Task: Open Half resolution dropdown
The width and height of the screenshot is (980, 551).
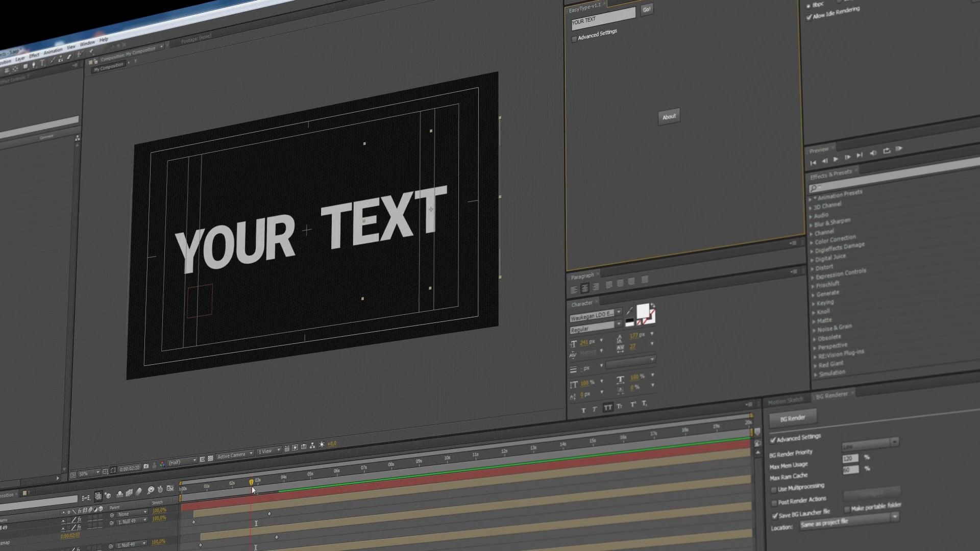Action: (183, 462)
